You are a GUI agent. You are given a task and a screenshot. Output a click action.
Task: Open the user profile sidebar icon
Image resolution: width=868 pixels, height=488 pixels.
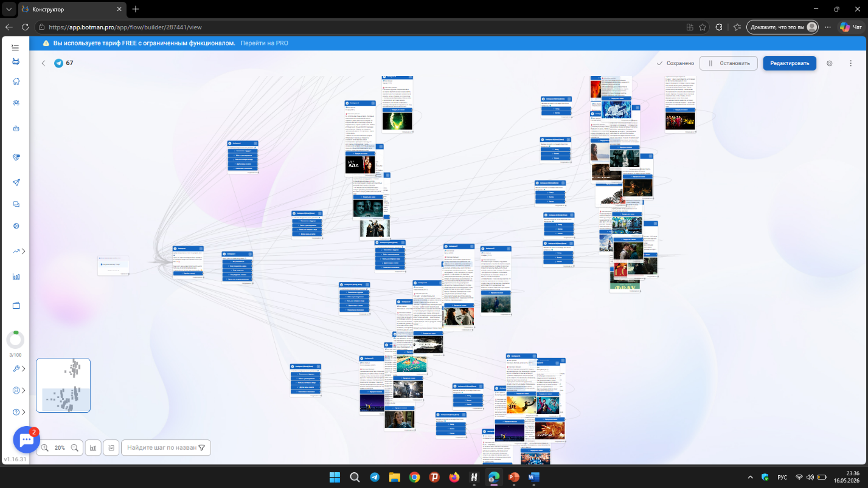tap(16, 390)
